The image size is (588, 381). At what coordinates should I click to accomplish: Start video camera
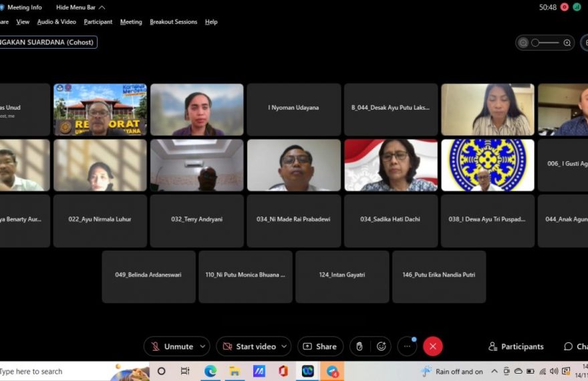coord(249,346)
